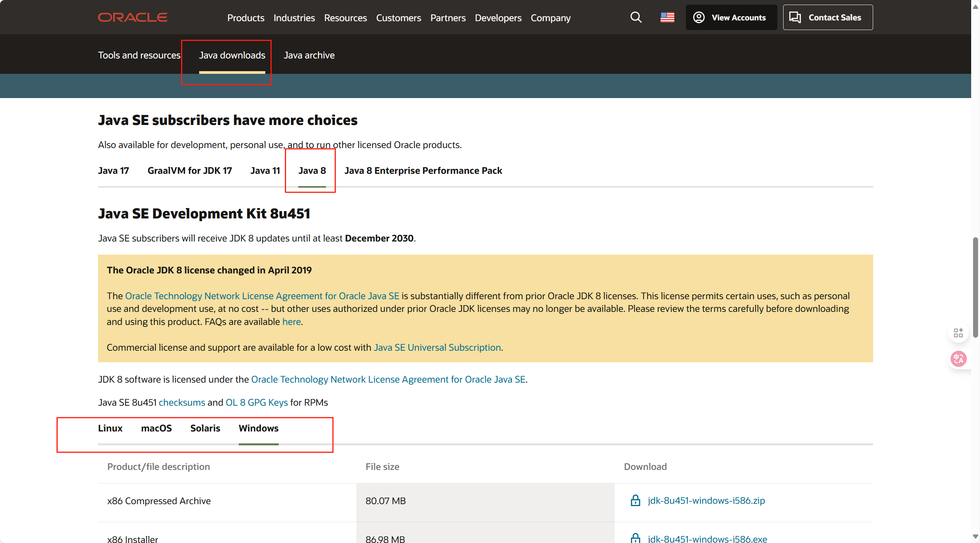Click the floating translate widget icon
980x543 pixels.
pos(958,358)
